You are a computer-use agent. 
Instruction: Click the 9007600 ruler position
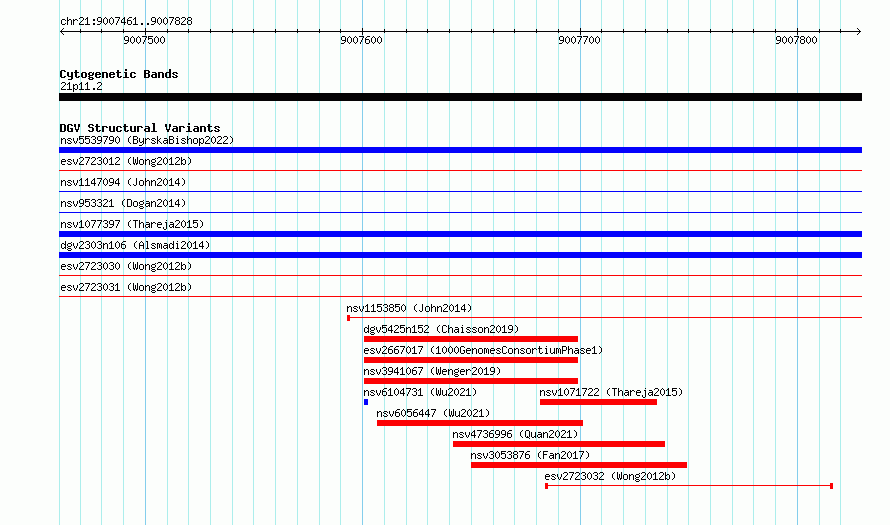362,40
